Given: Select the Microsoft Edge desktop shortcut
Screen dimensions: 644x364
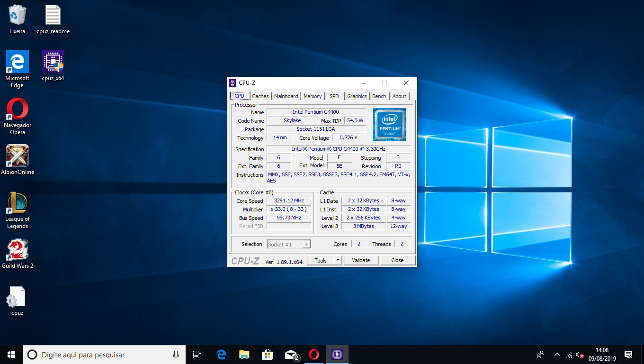Looking at the screenshot, I should point(17,69).
